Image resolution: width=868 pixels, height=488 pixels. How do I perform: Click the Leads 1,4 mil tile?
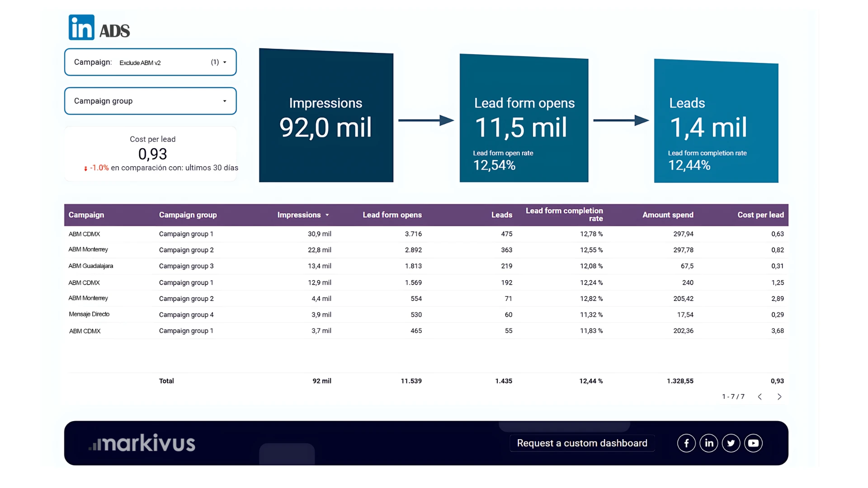[x=716, y=122]
